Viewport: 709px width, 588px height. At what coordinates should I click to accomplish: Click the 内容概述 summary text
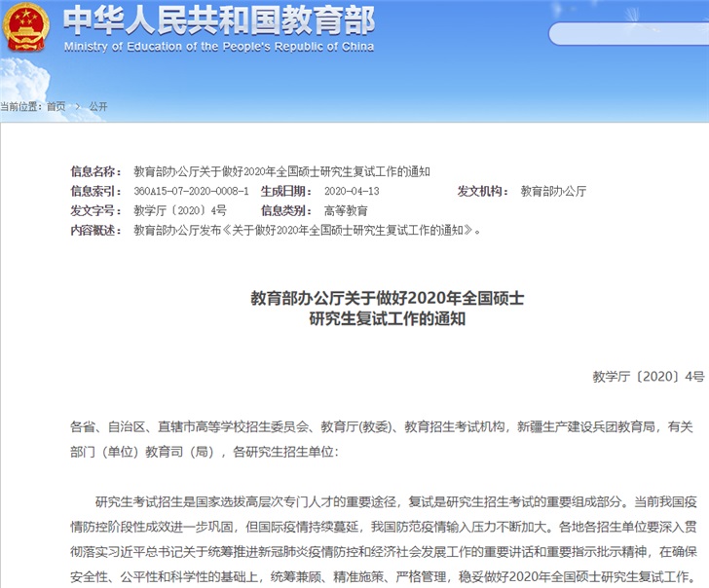pos(306,230)
